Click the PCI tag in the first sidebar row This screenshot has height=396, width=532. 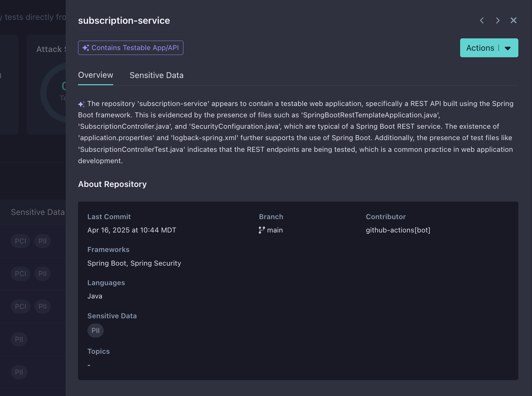click(x=20, y=241)
